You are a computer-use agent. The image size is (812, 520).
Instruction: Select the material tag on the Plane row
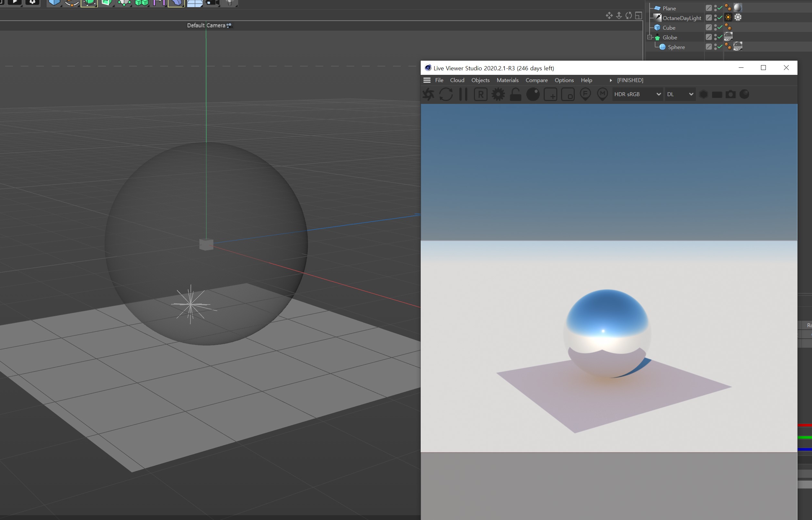(x=738, y=7)
